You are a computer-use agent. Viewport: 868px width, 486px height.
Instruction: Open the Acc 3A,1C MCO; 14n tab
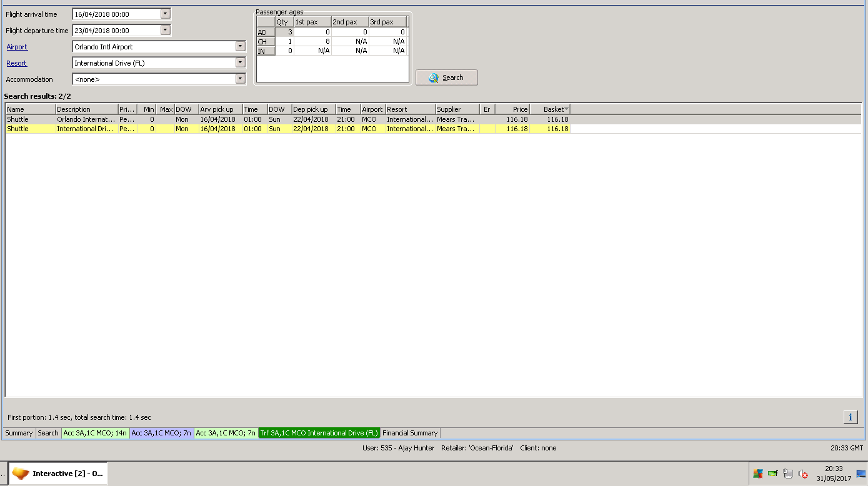[95, 433]
